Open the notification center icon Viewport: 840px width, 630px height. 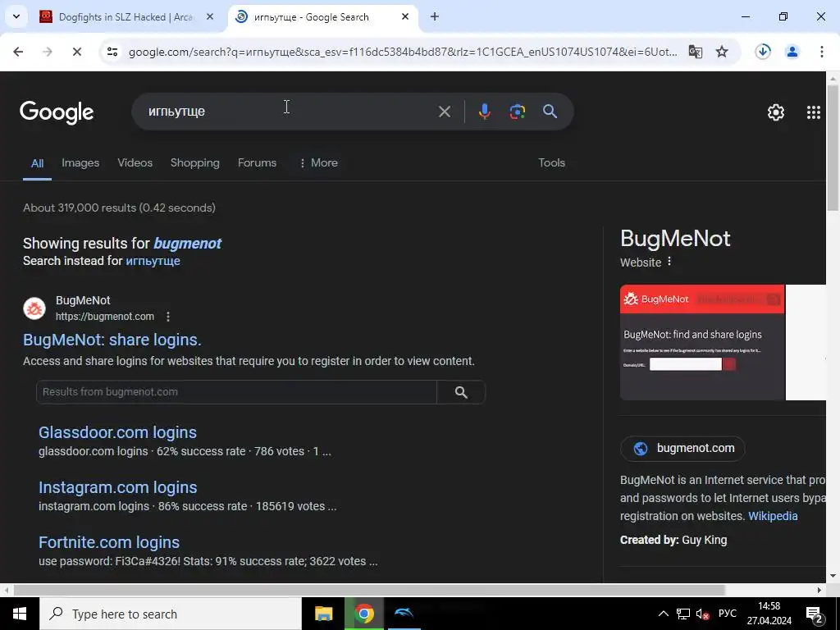click(x=815, y=614)
